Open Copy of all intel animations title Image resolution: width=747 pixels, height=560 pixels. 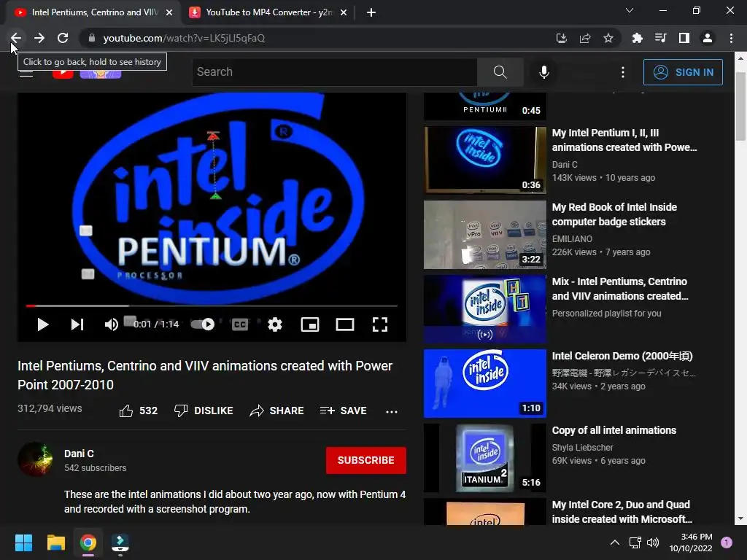pyautogui.click(x=614, y=430)
